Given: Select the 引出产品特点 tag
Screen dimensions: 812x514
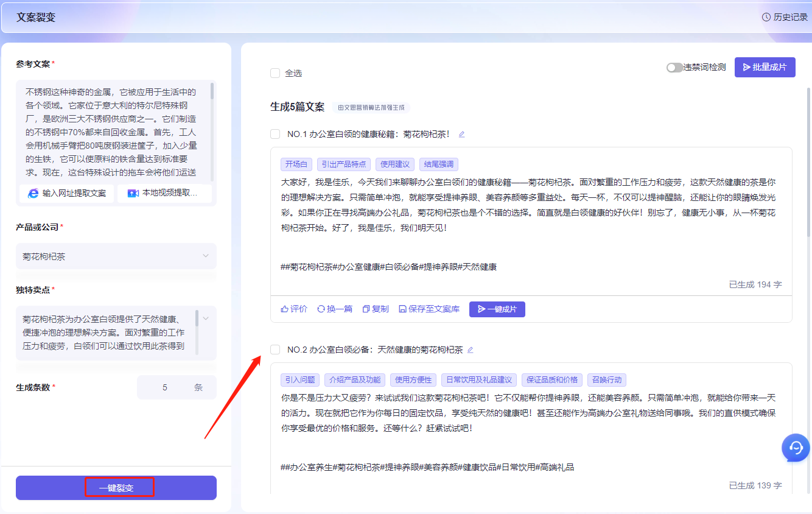Looking at the screenshot, I should [344, 164].
